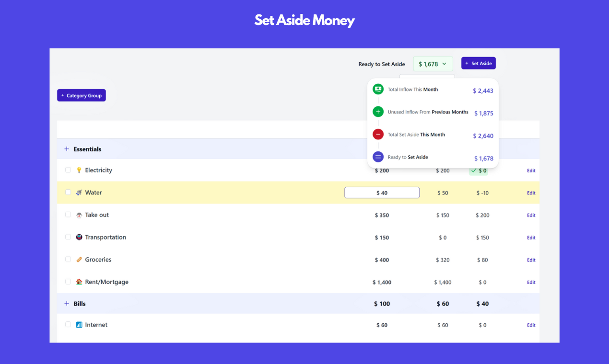Check the Rent/Mortgage row checkbox
Screen dimensions: 609x364
click(68, 282)
